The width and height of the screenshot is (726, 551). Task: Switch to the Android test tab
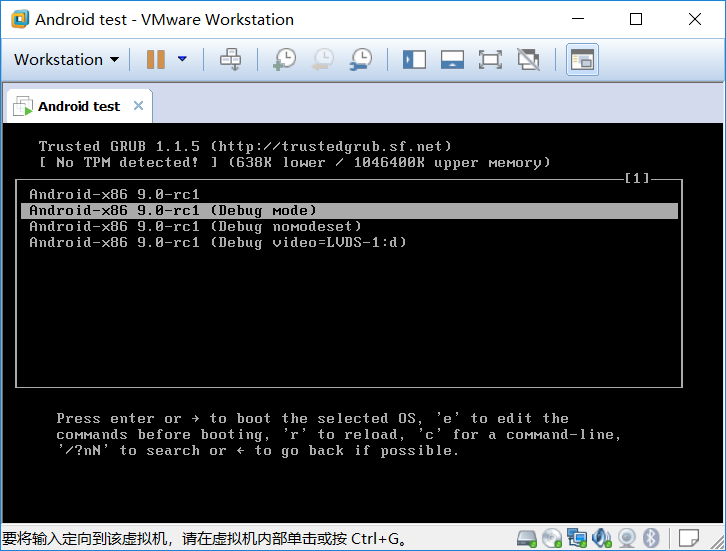(x=78, y=106)
